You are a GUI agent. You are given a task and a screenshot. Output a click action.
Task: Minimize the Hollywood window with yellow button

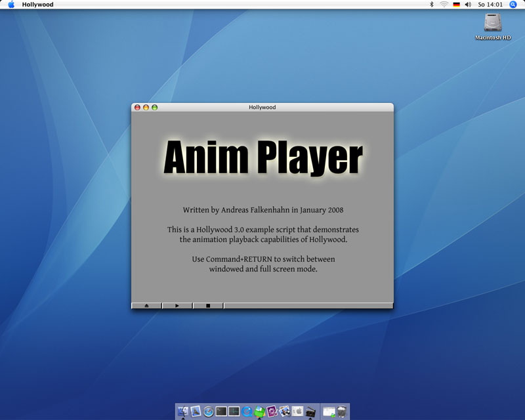click(146, 107)
